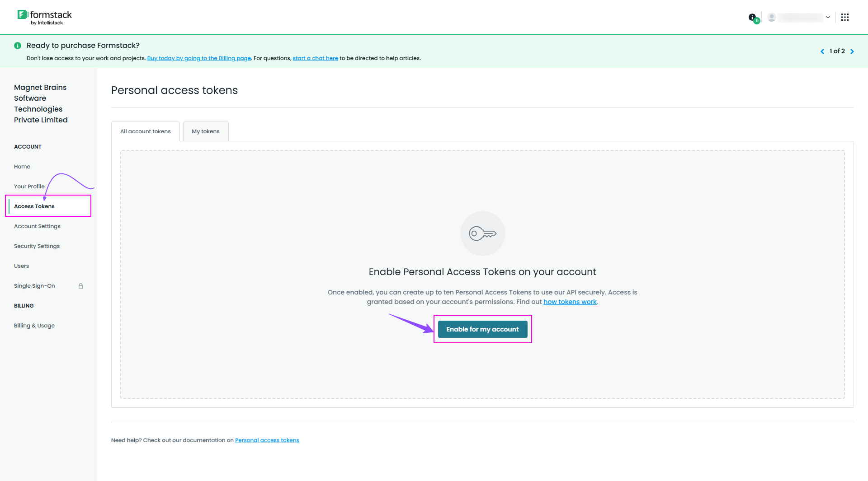This screenshot has height=481, width=868.
Task: Open the notifications info icon with badge
Action: (753, 18)
